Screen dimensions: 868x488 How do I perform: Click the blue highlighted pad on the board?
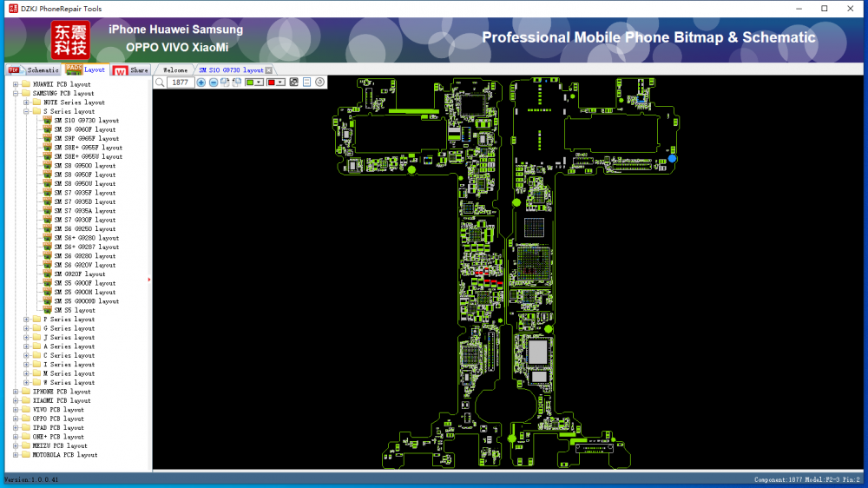pyautogui.click(x=672, y=158)
